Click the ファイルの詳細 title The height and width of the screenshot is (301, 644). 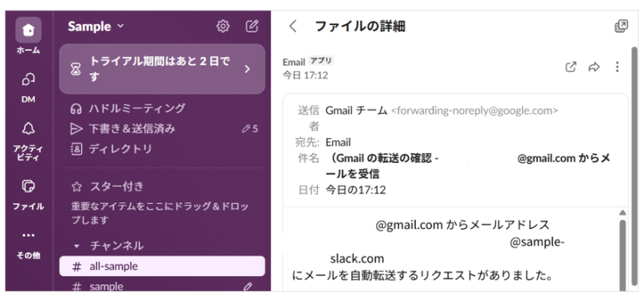[360, 27]
